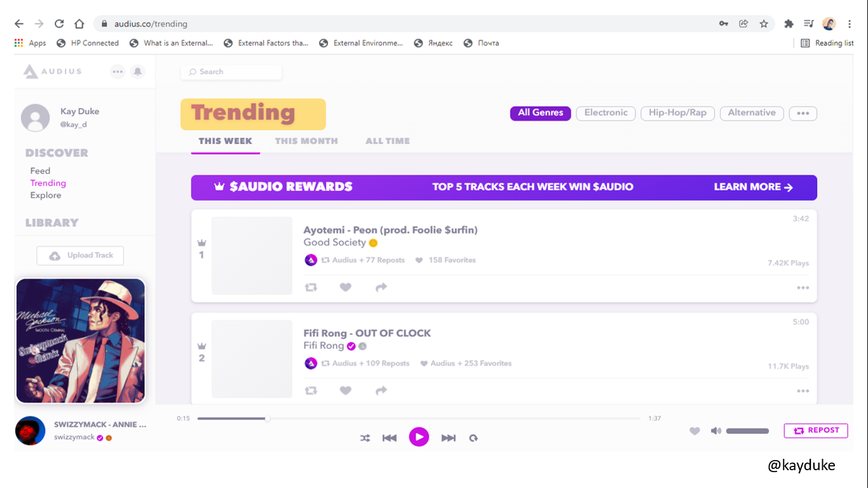Switch to the THIS WEEK tab

coord(226,141)
